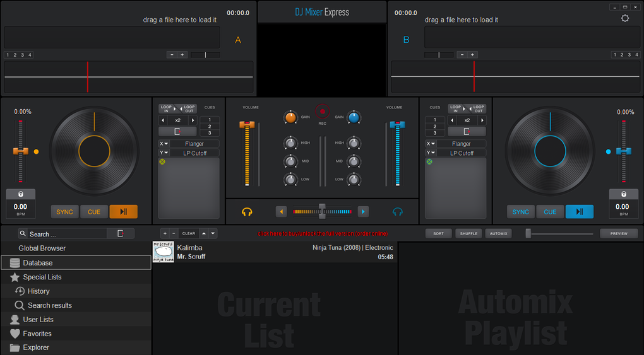This screenshot has width=644, height=355.
Task: Click deck B blue GAIN knob
Action: click(354, 118)
